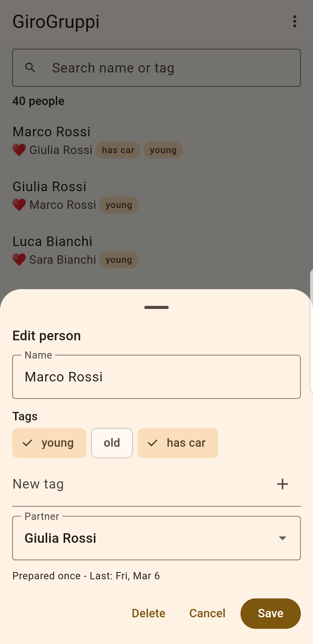
Task: Expand the Partner dropdown arrow
Action: (x=282, y=538)
